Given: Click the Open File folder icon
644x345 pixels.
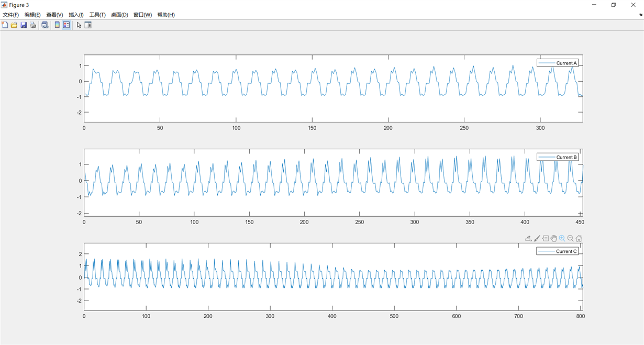Looking at the screenshot, I should pos(14,25).
